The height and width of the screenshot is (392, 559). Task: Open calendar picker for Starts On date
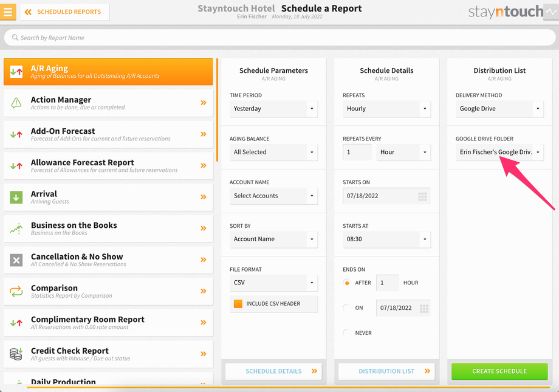(422, 196)
